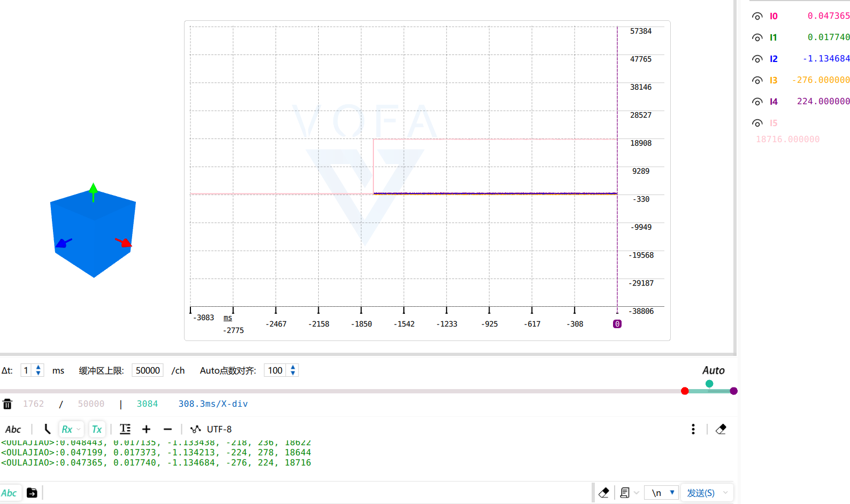Toggle the eye icon for I4
The height and width of the screenshot is (504, 850).
point(757,102)
